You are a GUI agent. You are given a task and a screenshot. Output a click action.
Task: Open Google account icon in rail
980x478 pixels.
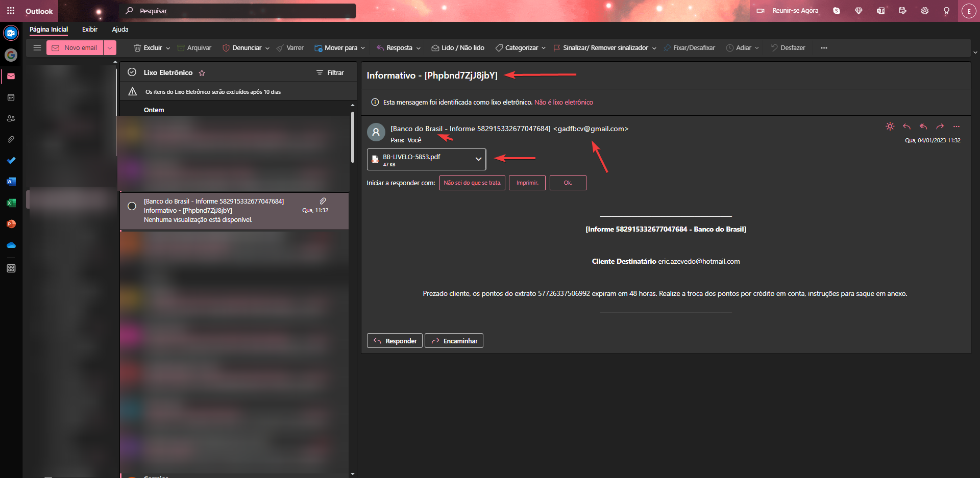[x=11, y=55]
